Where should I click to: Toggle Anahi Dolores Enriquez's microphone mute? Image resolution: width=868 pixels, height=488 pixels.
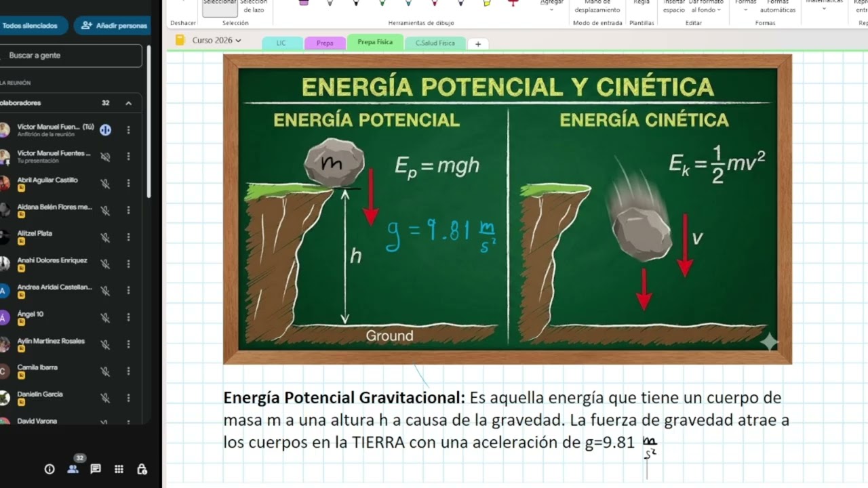point(105,264)
